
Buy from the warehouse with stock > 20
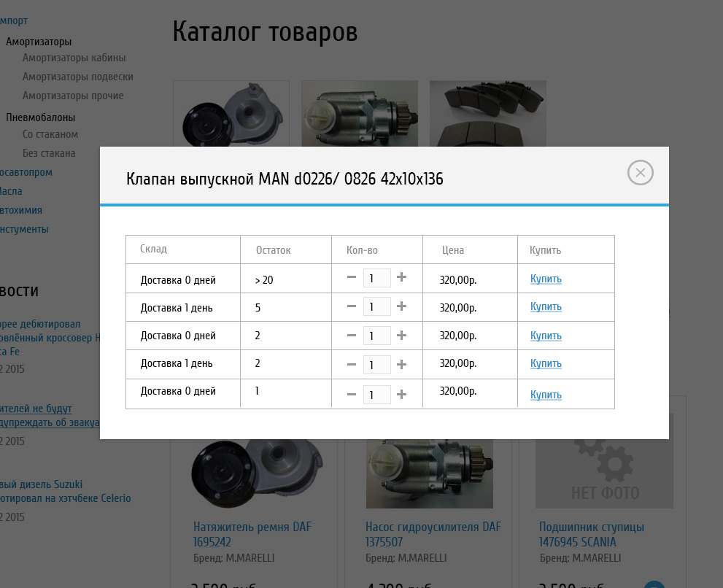tap(546, 279)
